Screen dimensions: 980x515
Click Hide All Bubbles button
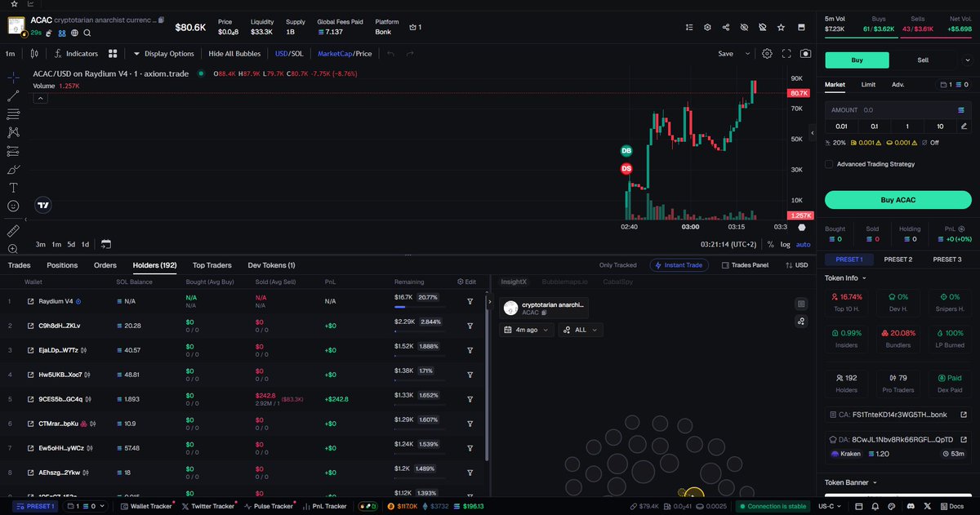tap(234, 54)
